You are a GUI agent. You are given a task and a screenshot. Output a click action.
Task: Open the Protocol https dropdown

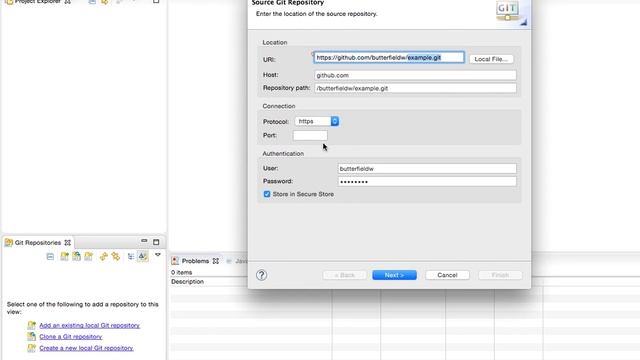coord(317,121)
